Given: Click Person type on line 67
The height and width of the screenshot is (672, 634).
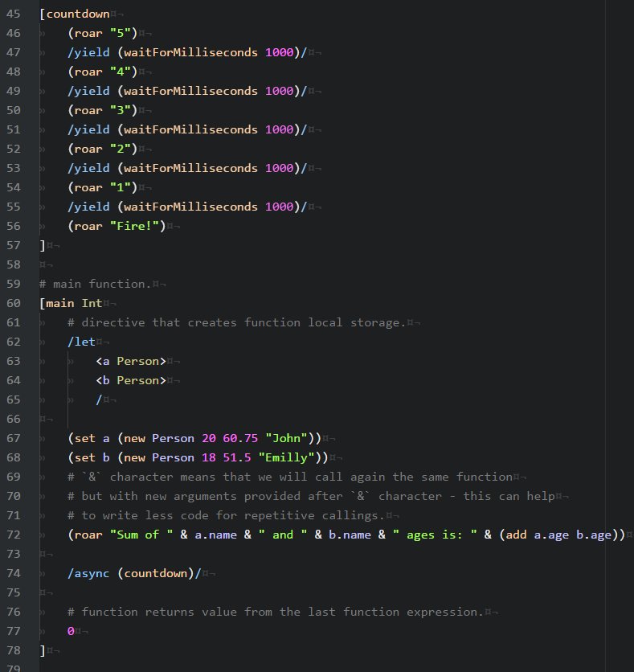Looking at the screenshot, I should [x=173, y=438].
